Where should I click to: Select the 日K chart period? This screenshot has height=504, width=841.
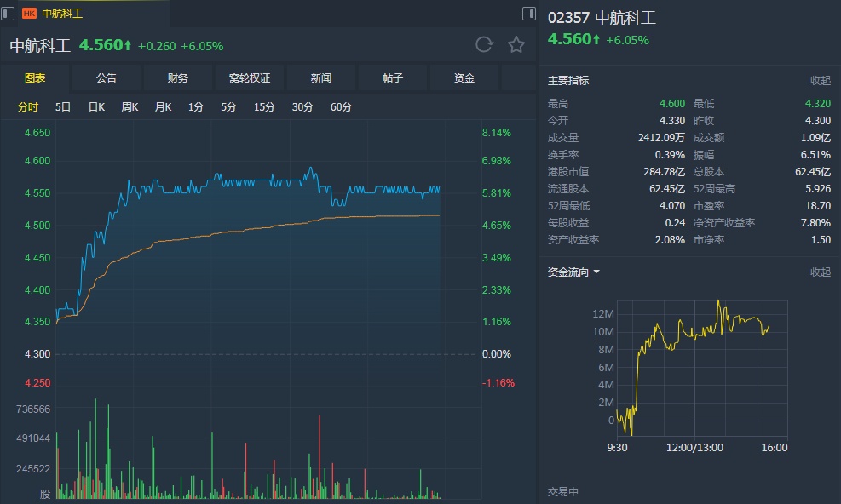[x=96, y=107]
